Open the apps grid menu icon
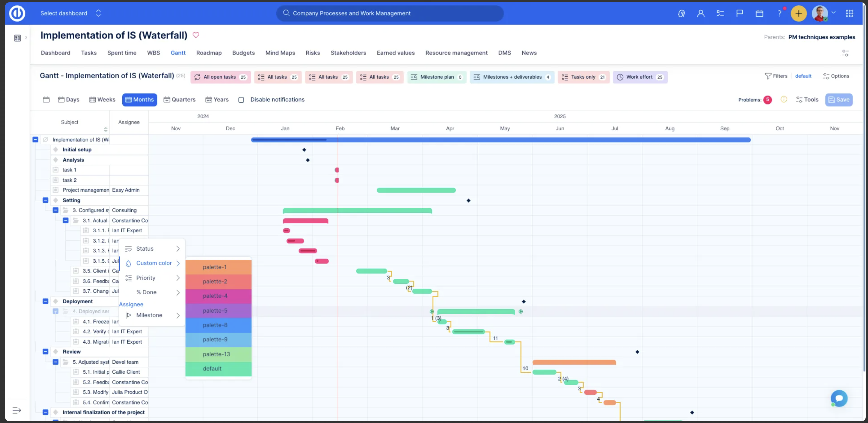Viewport: 868px width, 423px height. point(849,13)
